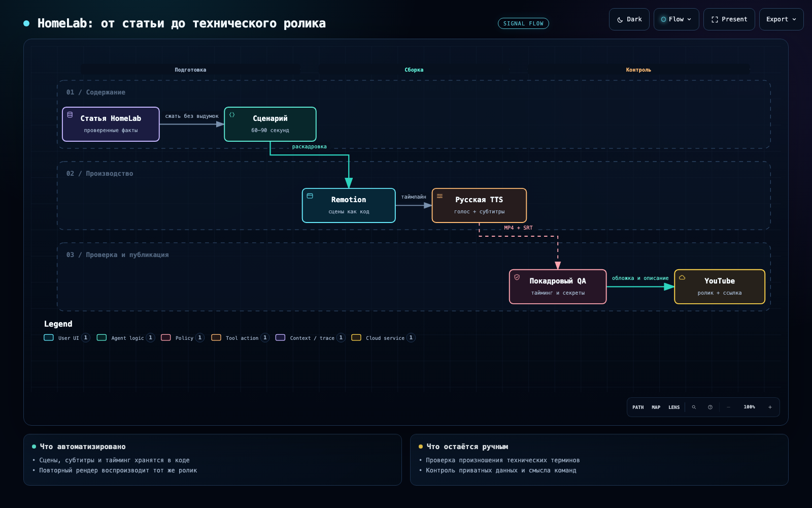Select the Контроль column header

tap(638, 70)
